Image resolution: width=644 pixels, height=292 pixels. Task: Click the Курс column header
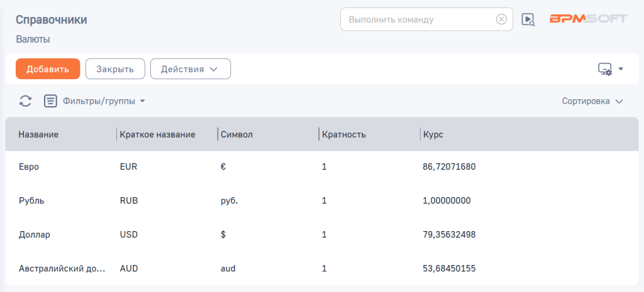(x=433, y=134)
